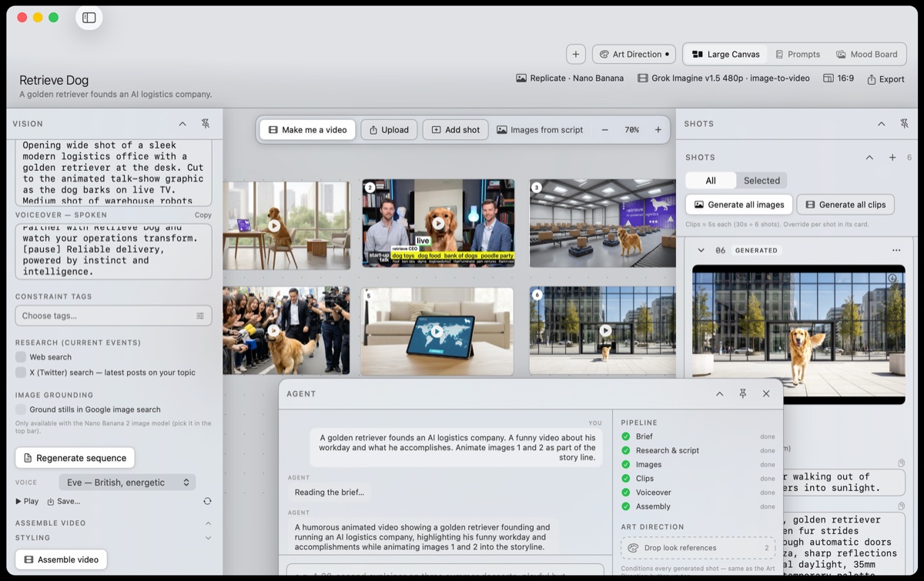Viewport: 924px width, 581px height.
Task: Click Generate all clips
Action: click(x=845, y=205)
